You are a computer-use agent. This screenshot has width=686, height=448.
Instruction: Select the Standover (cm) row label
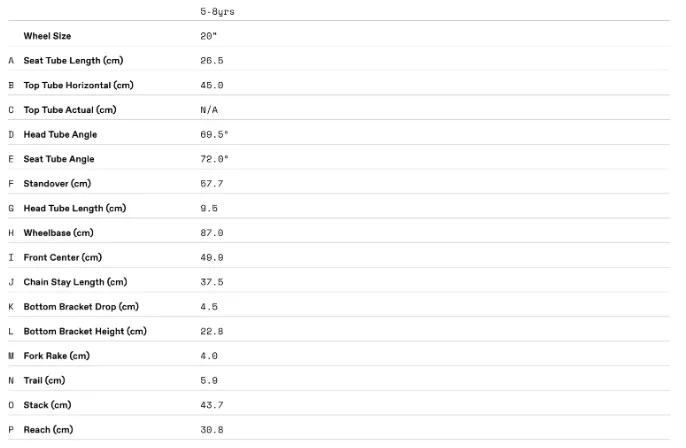[x=57, y=183]
